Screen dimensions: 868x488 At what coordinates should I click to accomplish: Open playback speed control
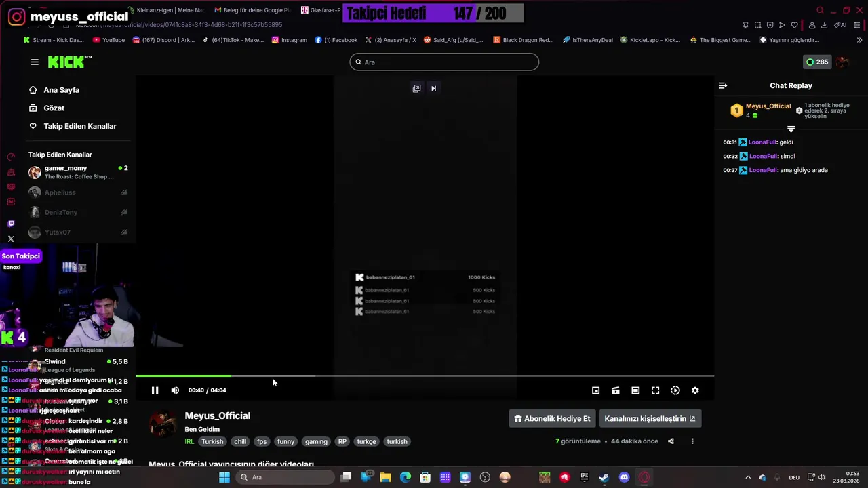pyautogui.click(x=675, y=390)
